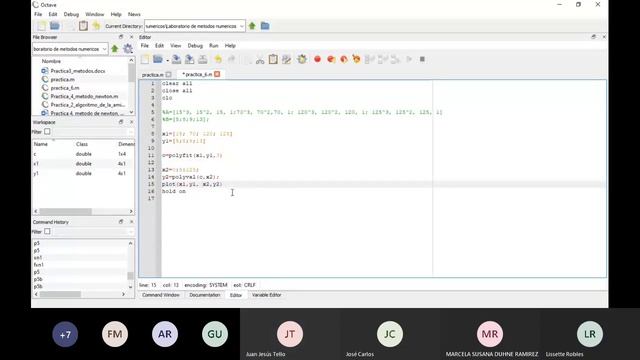
Task: Switch to the Variable Editor tab
Action: 267,295
